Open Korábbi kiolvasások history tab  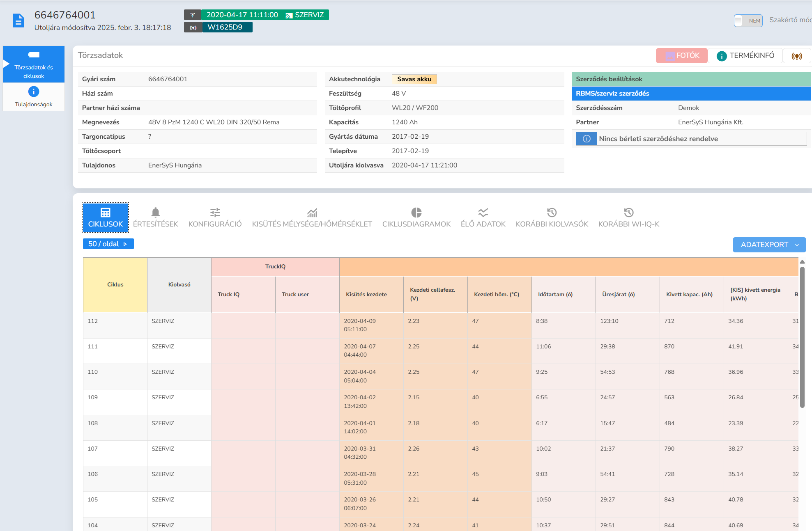(x=552, y=217)
